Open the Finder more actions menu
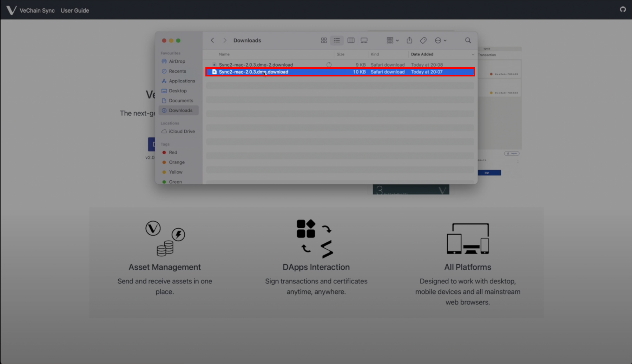Viewport: 632px width, 364px height. click(x=441, y=40)
